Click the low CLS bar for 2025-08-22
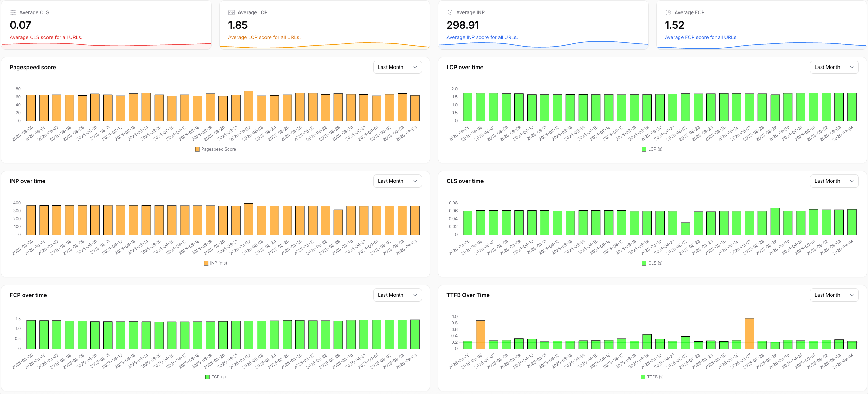 [685, 229]
